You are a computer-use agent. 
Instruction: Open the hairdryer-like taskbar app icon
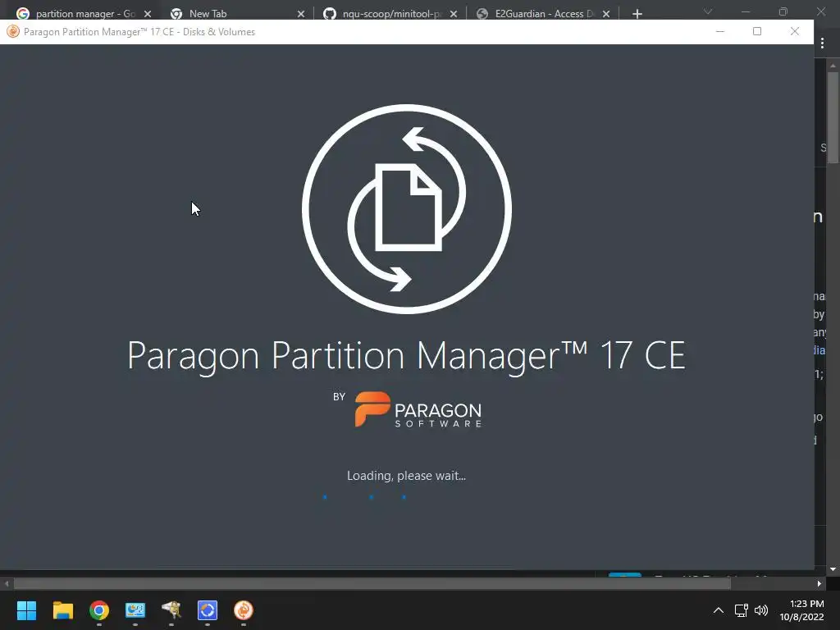point(171,610)
